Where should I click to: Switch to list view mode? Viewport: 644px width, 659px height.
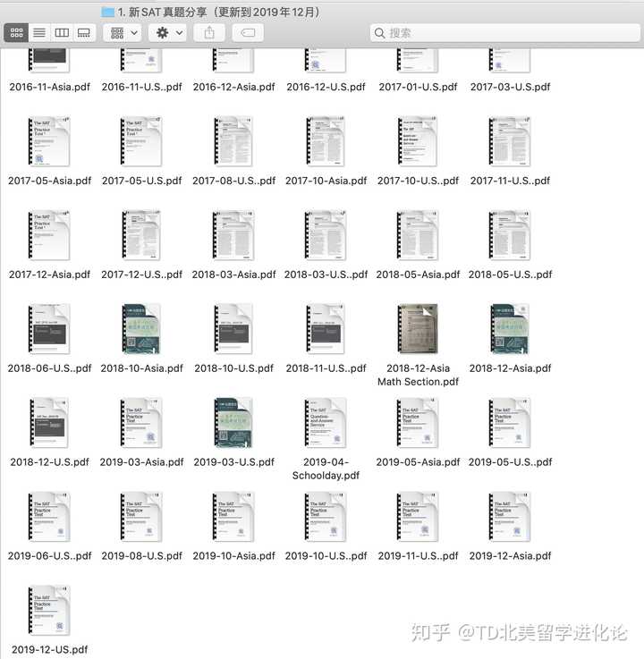[x=39, y=33]
